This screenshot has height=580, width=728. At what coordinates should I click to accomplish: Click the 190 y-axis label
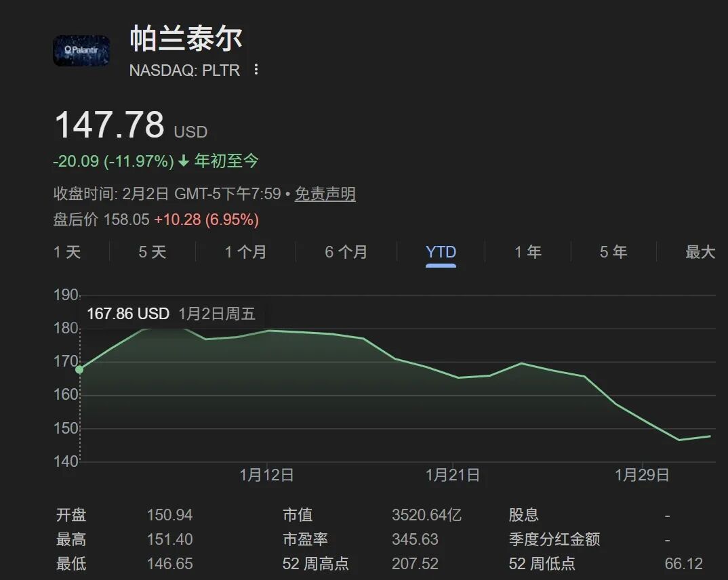pyautogui.click(x=66, y=295)
